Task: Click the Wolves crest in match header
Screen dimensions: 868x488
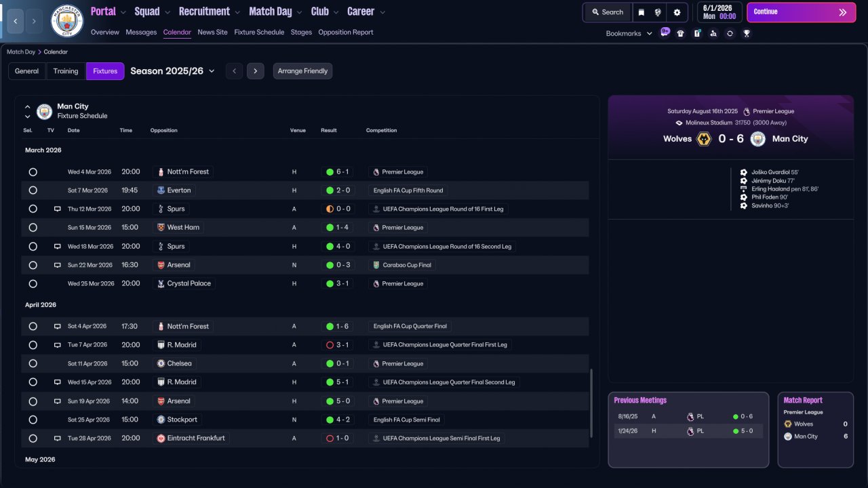Action: [704, 139]
